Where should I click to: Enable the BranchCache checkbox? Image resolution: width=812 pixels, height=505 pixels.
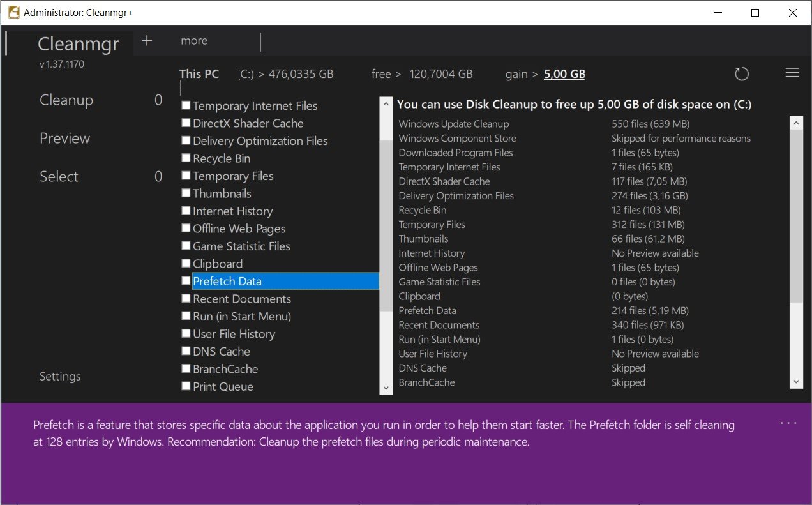[x=186, y=368]
